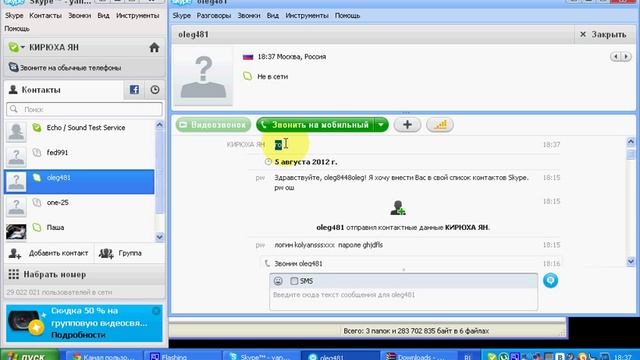
Task: Open Контакты menu in Skype main window
Action: 46,16
